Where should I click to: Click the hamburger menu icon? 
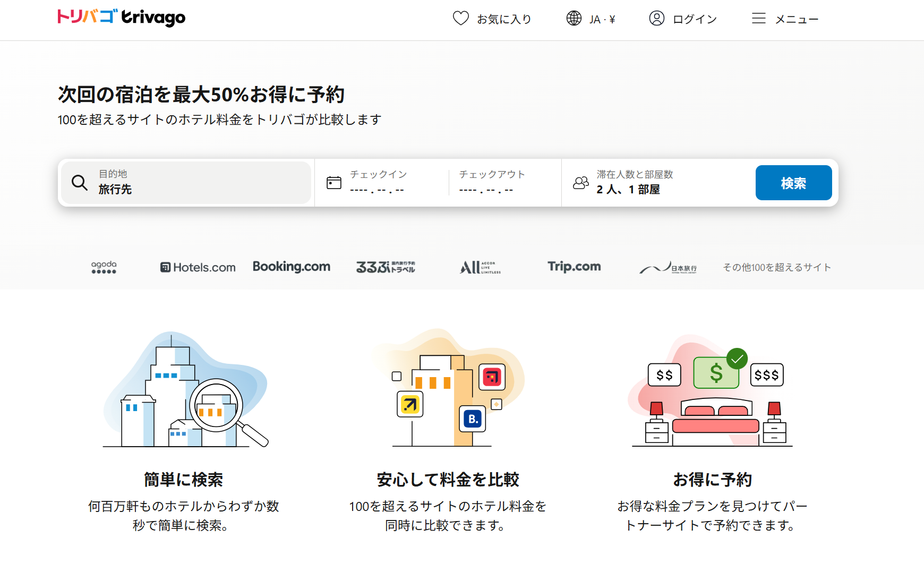click(x=759, y=19)
